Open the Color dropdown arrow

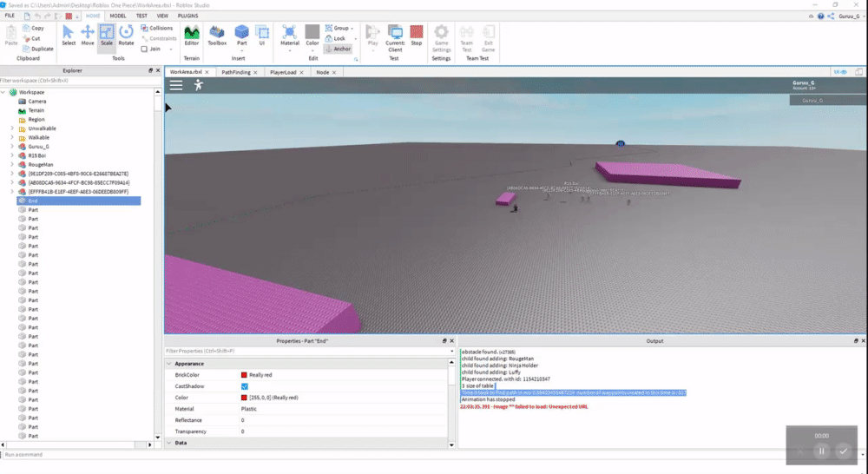point(312,50)
